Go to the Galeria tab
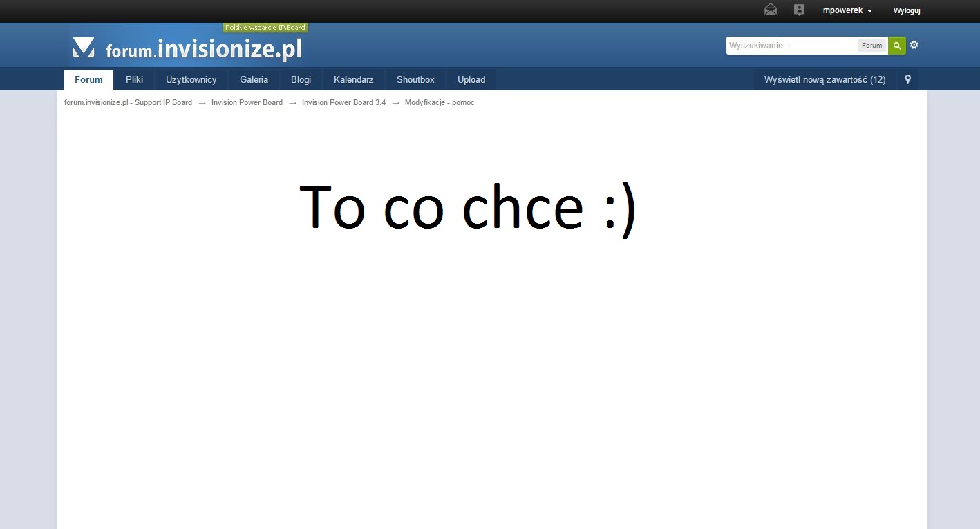 point(254,79)
